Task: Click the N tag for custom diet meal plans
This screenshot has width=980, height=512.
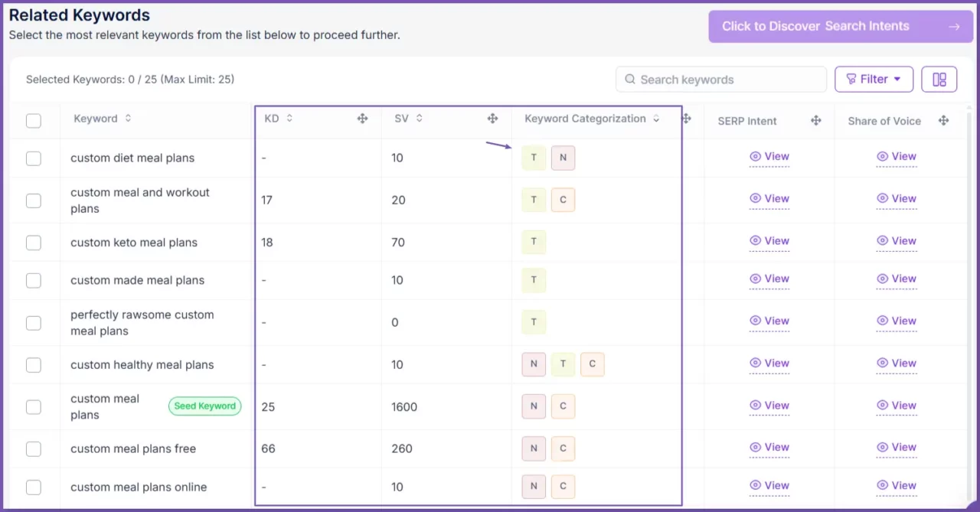Action: [563, 158]
